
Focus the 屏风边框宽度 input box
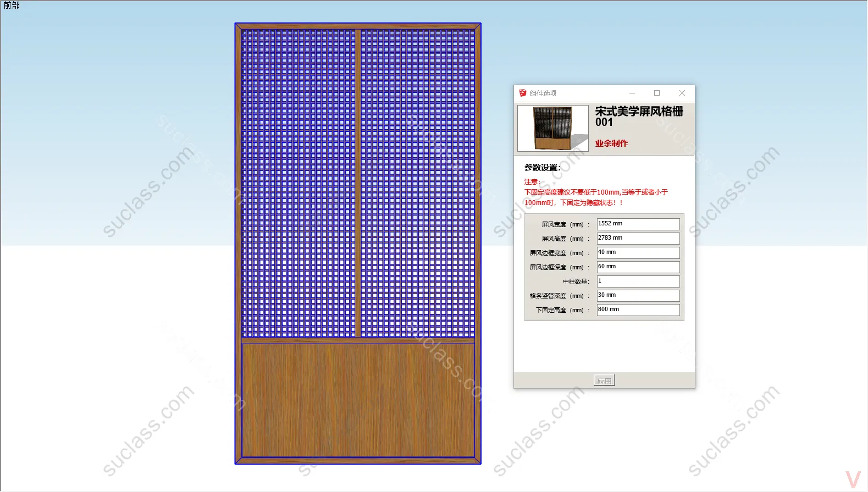pos(638,253)
